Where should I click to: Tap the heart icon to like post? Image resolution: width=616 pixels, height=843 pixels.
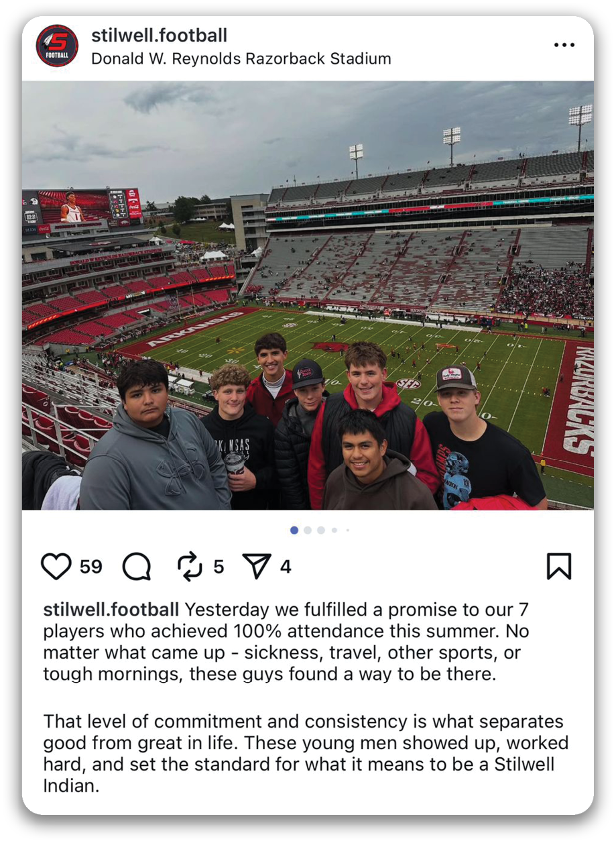click(56, 567)
